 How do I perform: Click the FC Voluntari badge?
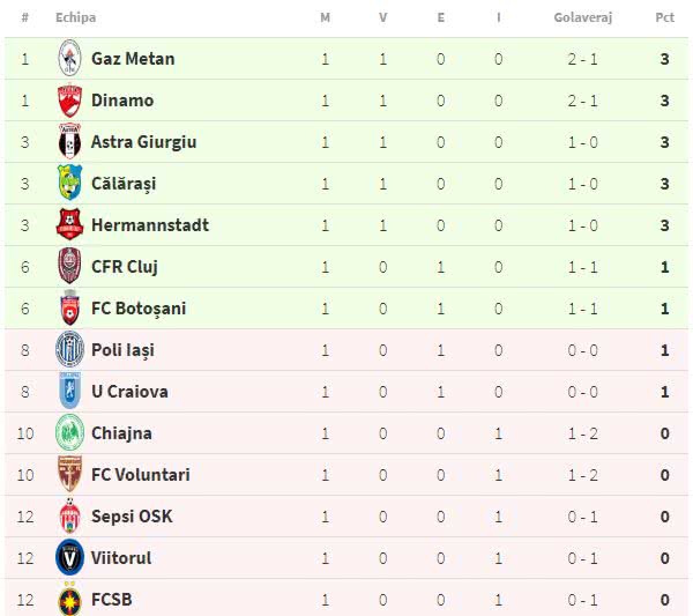[70, 474]
